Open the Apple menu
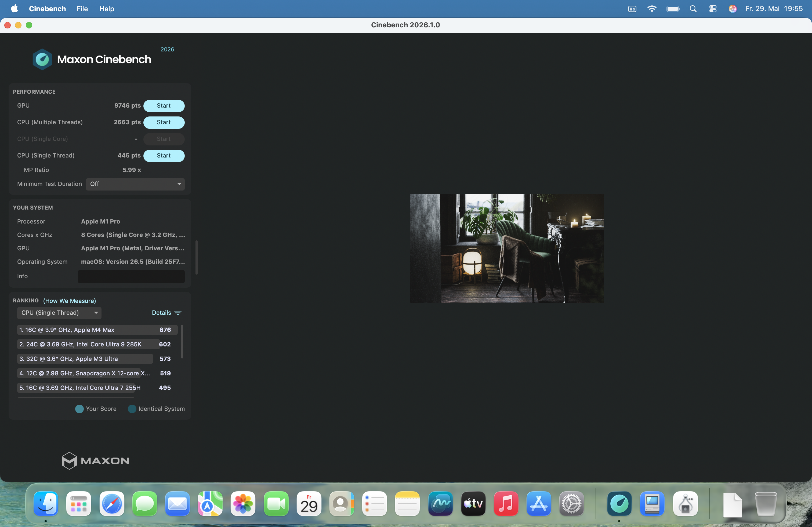Screen dimensions: 812x527 pos(14,9)
